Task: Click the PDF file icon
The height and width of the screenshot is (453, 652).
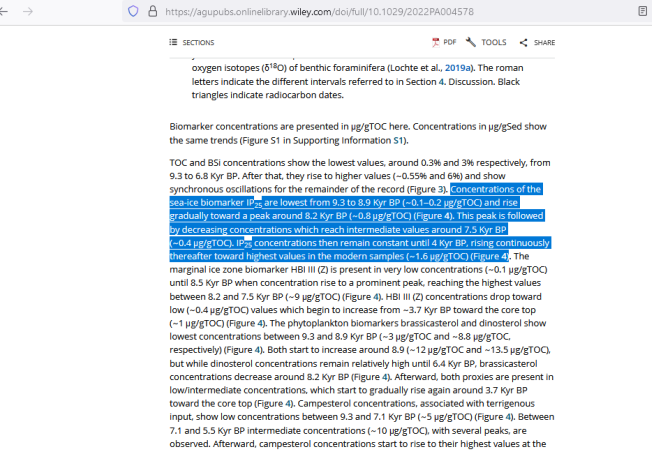Action: 435,42
